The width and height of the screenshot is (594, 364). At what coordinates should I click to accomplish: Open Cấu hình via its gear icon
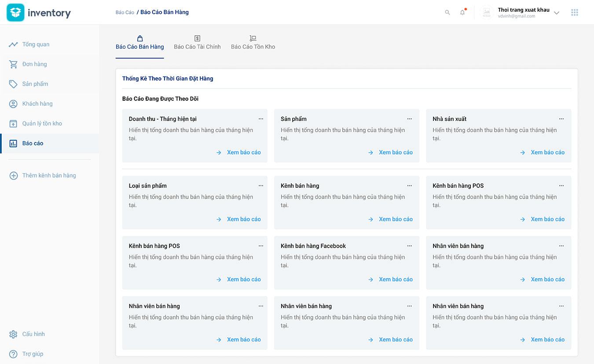[14, 334]
